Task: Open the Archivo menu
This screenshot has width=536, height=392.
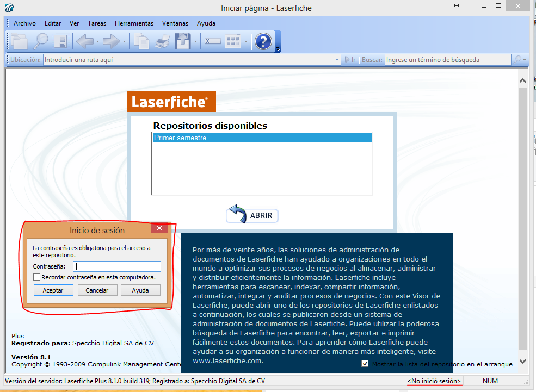Action: [x=24, y=23]
